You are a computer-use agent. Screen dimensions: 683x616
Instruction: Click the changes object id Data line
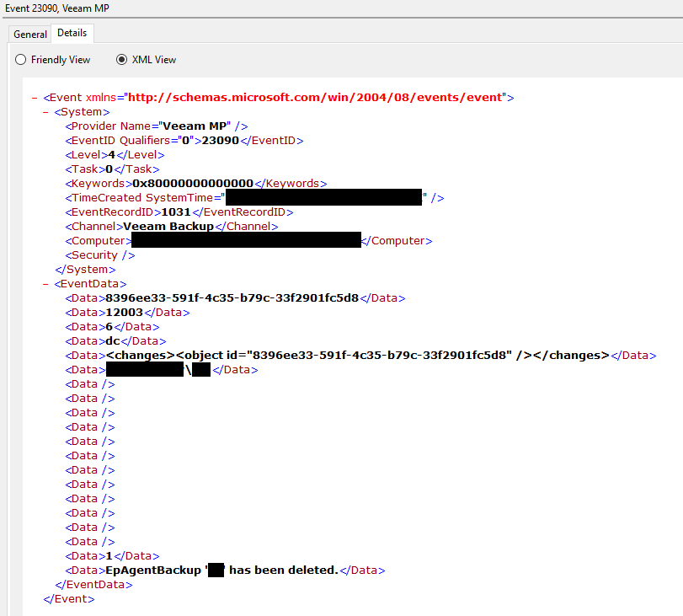pos(357,356)
